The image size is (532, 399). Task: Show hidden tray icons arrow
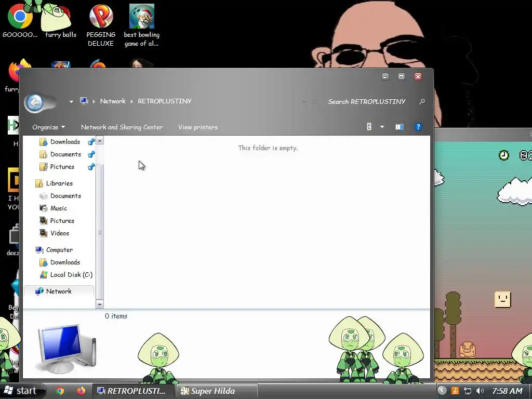[x=442, y=391]
